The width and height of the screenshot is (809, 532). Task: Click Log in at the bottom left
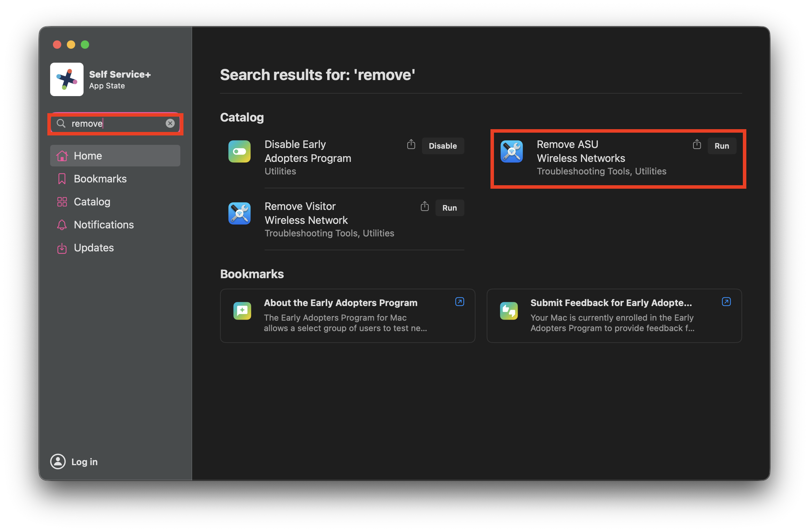(x=74, y=462)
